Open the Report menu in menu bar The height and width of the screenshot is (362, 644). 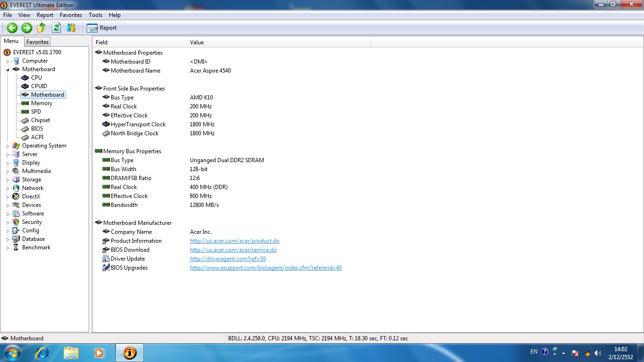[45, 15]
